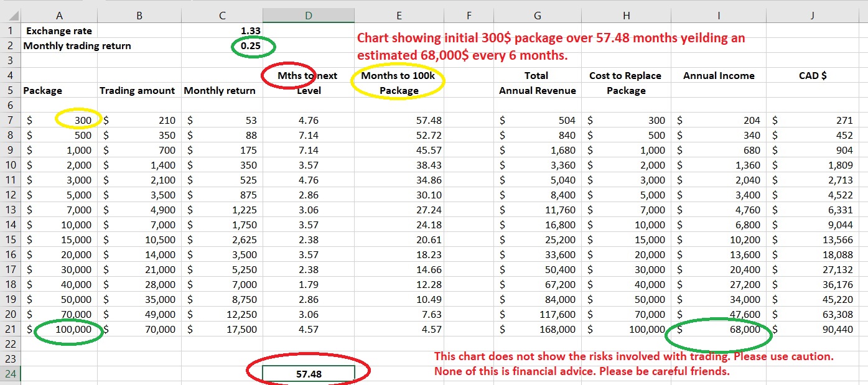Click CAD cell 45,220
The height and width of the screenshot is (385, 868).
point(812,299)
